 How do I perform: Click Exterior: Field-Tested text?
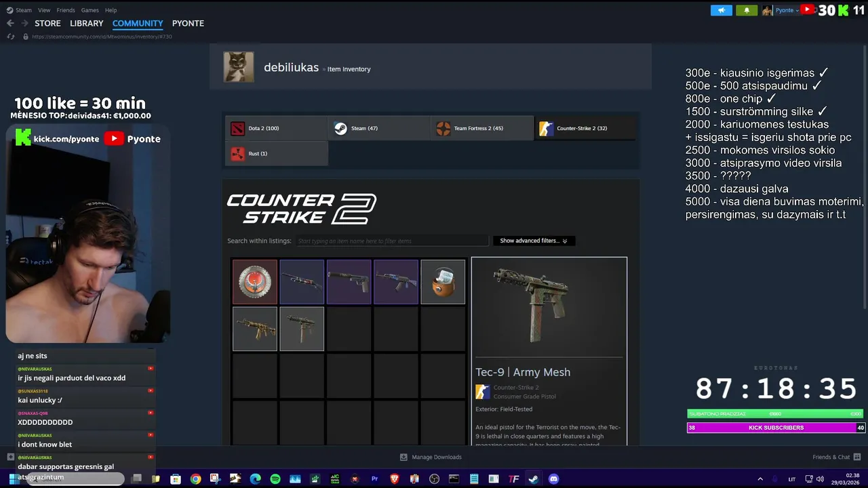(504, 409)
